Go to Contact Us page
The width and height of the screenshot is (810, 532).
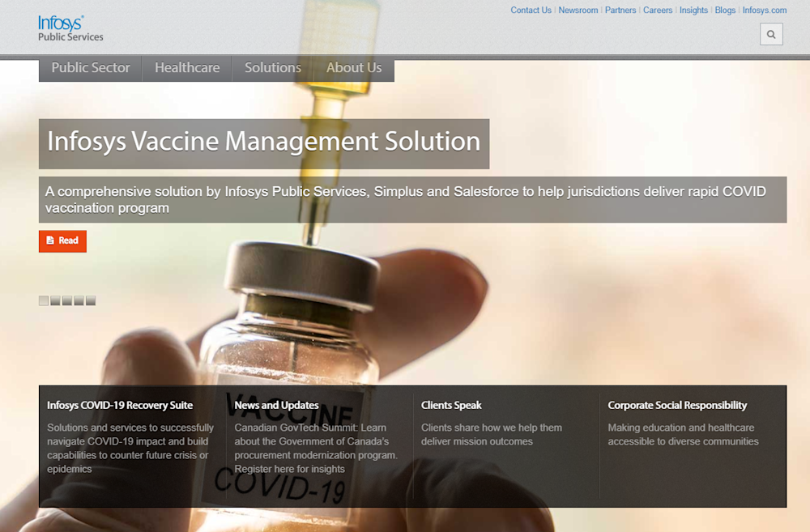[x=531, y=10]
